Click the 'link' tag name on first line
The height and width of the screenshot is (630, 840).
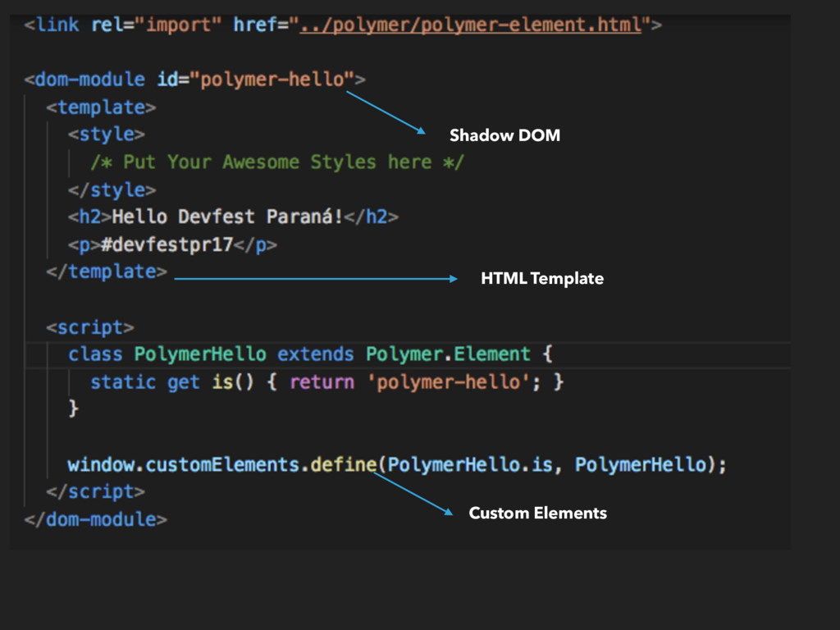click(x=57, y=25)
